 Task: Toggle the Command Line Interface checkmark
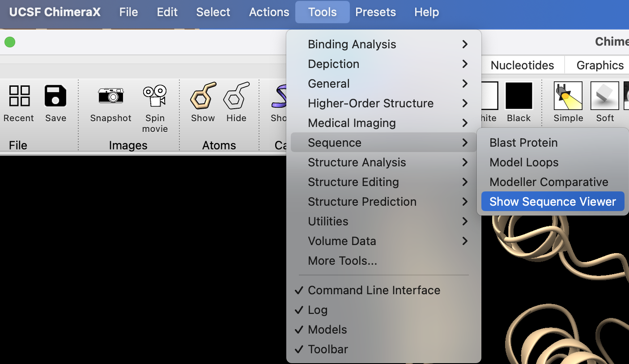[x=374, y=290]
